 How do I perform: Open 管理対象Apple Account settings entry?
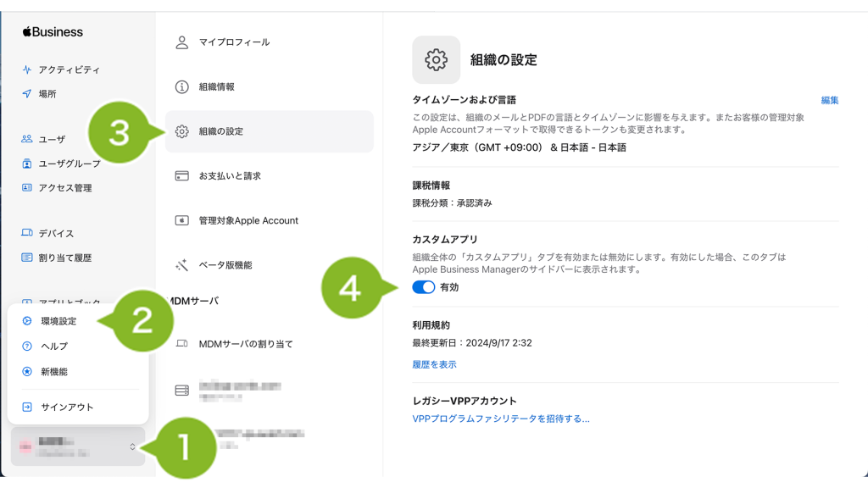coord(269,220)
